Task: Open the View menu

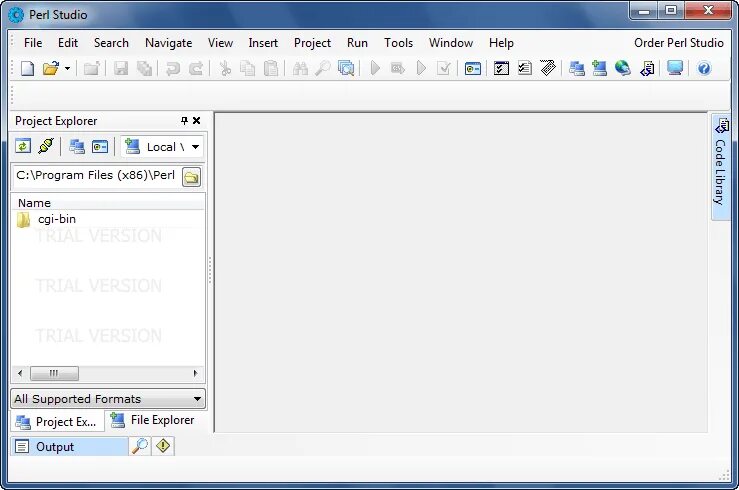Action: coord(220,43)
